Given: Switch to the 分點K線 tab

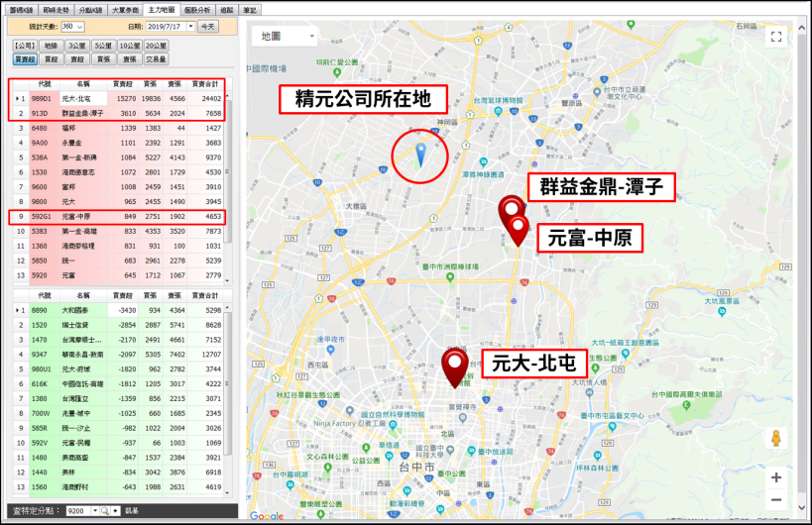Looking at the screenshot, I should pyautogui.click(x=90, y=10).
